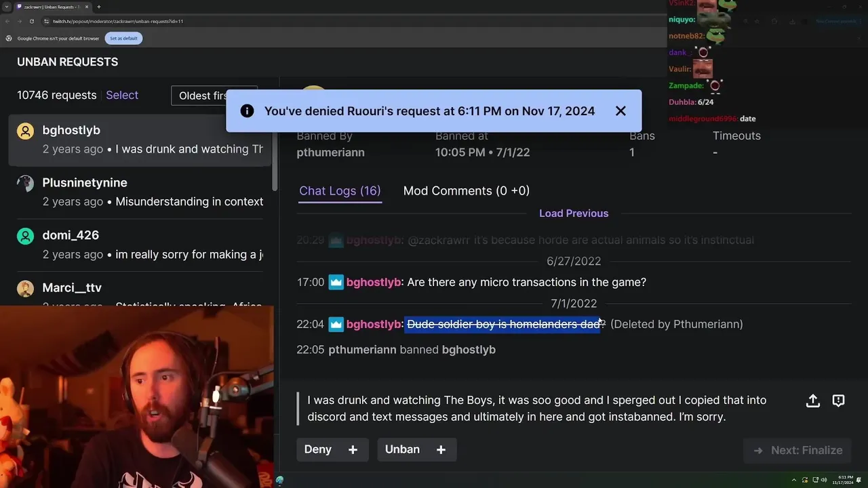The image size is (868, 488).
Task: Select the zackrawrr Unban Requests browser tab
Action: coord(53,7)
